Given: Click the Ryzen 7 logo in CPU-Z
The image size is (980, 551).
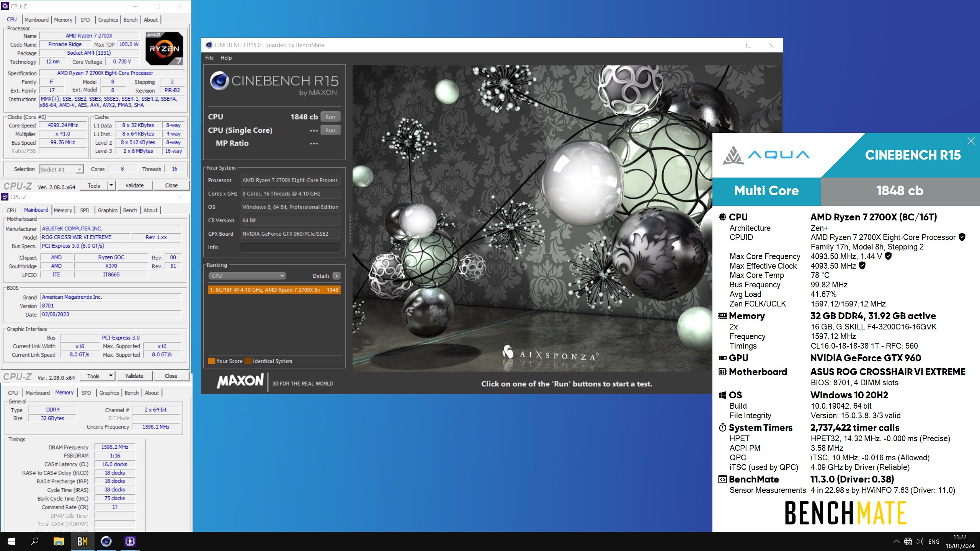Looking at the screenshot, I should (x=164, y=48).
